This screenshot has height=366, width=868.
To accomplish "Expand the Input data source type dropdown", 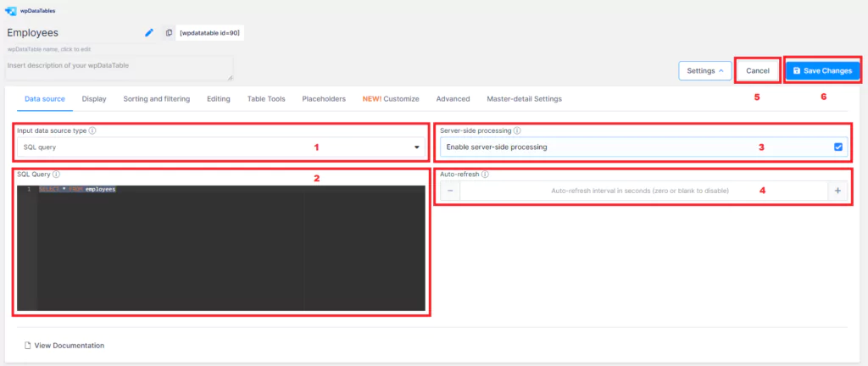I will click(x=221, y=147).
